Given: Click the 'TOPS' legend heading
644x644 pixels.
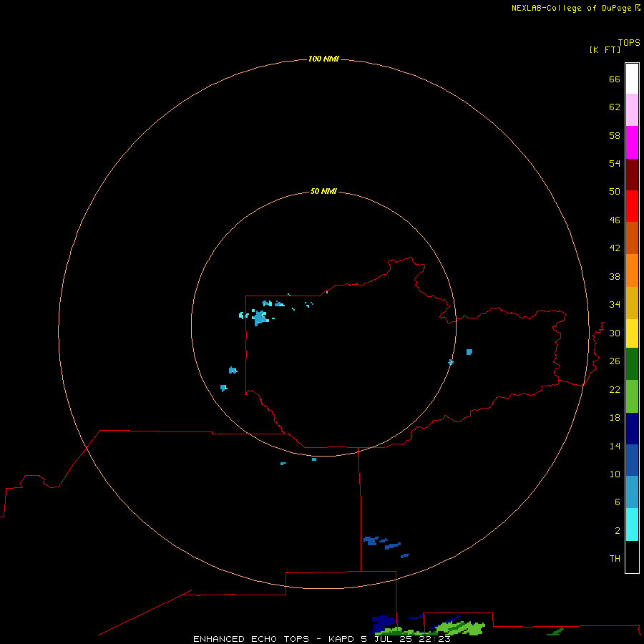Looking at the screenshot, I should (x=629, y=43).
